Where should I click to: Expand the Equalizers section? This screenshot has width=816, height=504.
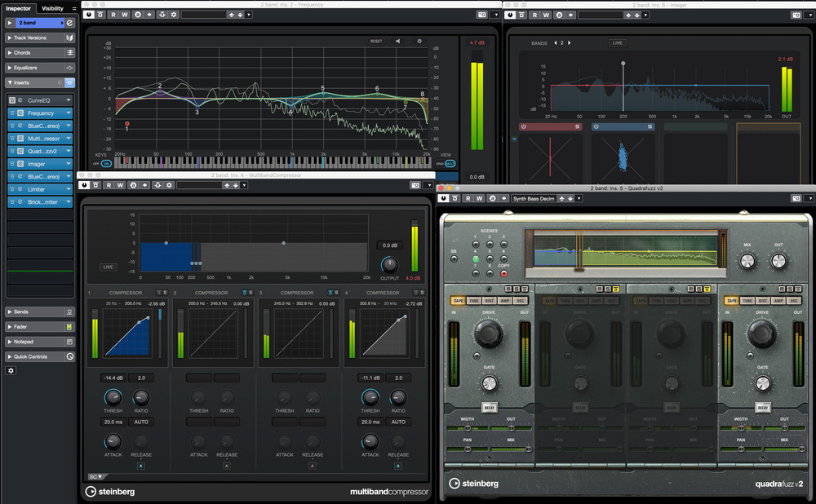pyautogui.click(x=40, y=68)
